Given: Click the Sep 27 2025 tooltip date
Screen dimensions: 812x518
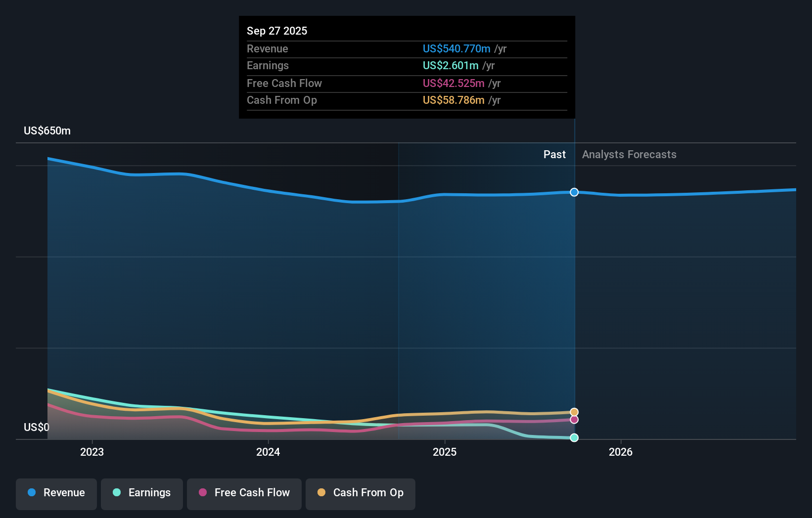Looking at the screenshot, I should (x=277, y=31).
